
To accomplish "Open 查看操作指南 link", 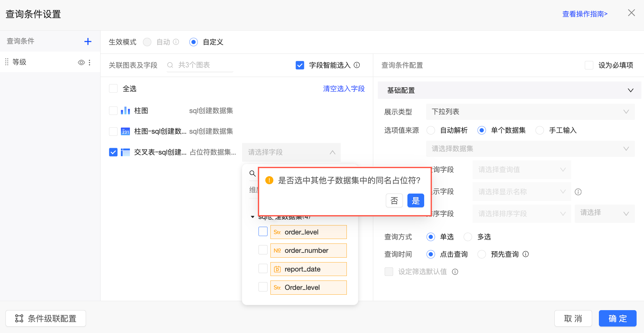I will [585, 14].
